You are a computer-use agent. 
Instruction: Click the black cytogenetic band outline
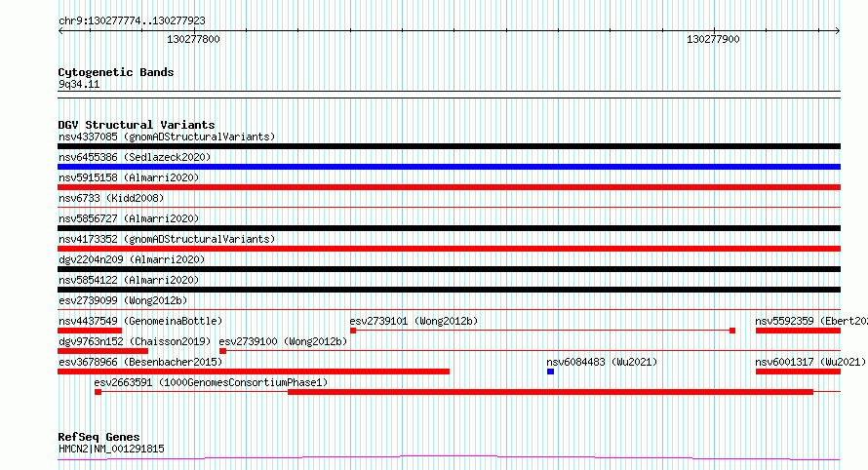[449, 95]
